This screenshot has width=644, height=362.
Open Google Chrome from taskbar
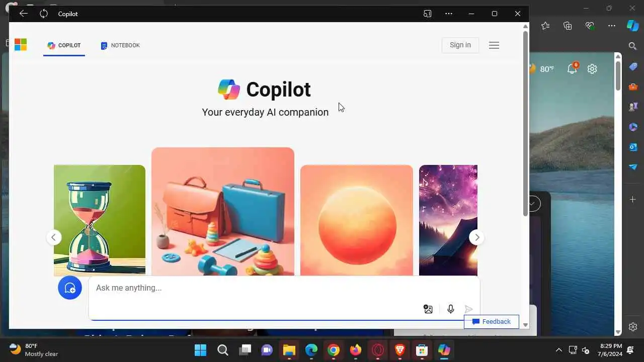[333, 350]
